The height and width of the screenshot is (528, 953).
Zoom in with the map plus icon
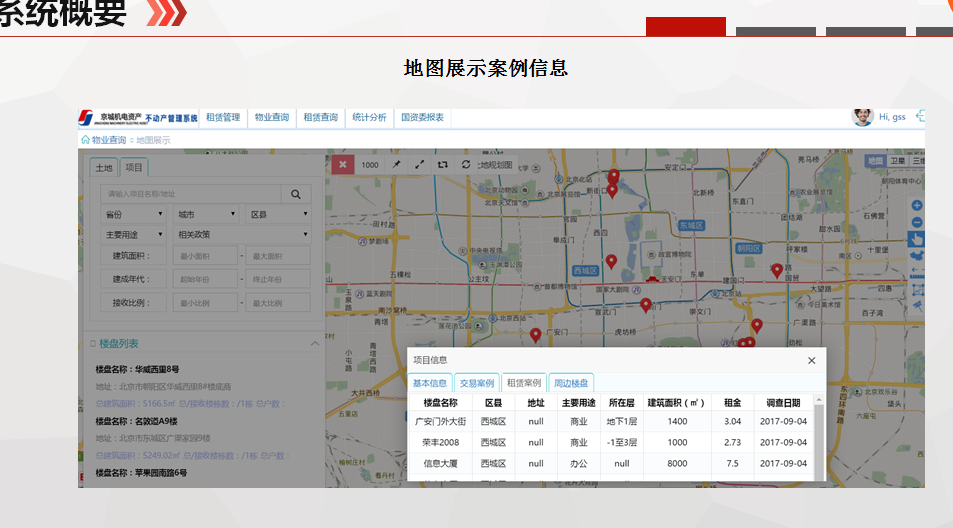pos(917,206)
